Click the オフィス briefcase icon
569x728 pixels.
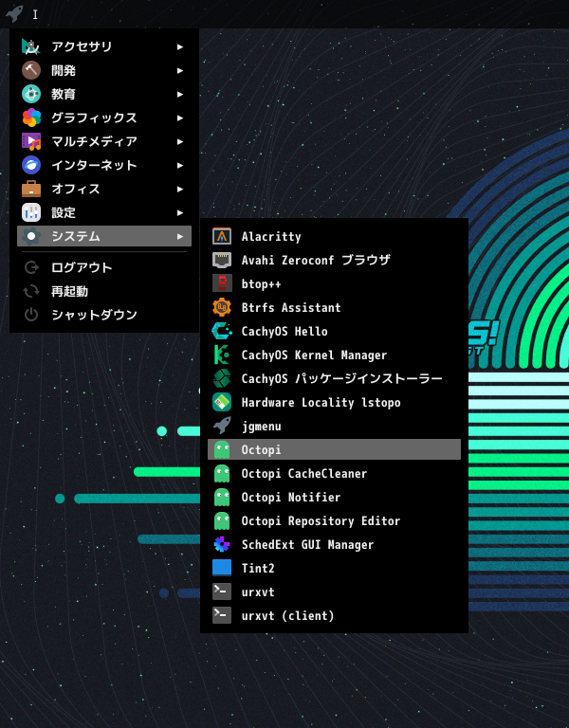click(x=31, y=189)
